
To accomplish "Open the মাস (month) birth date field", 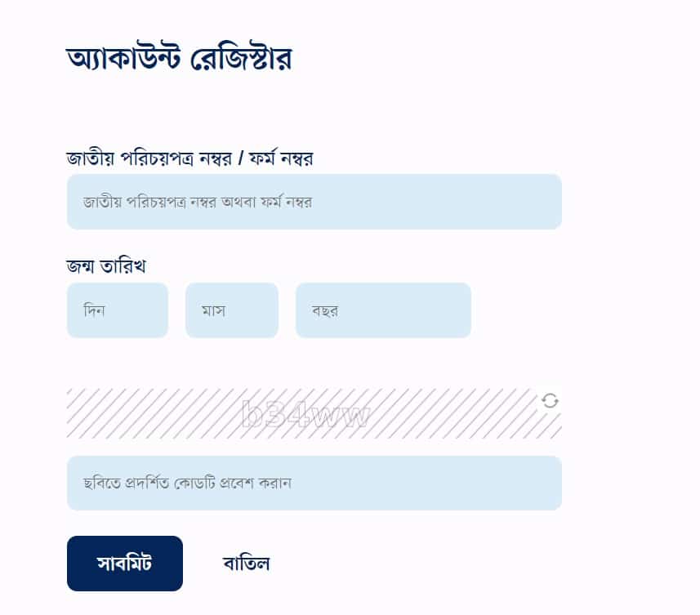I will pyautogui.click(x=232, y=310).
